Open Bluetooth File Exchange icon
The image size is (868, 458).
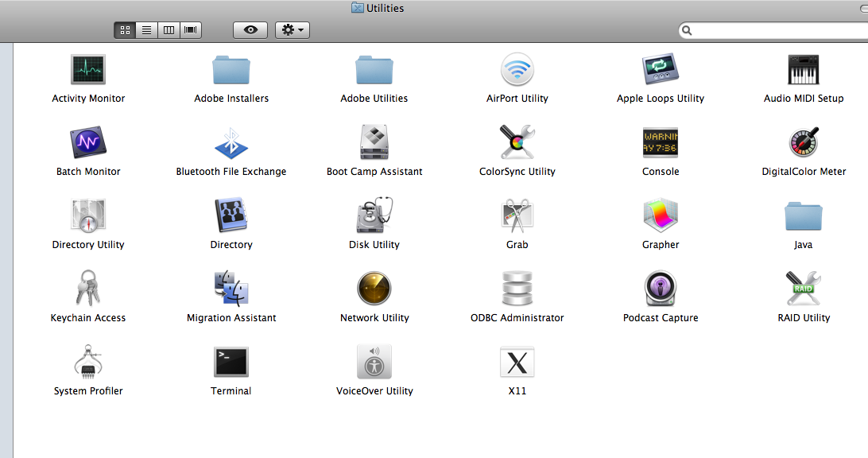pos(231,143)
